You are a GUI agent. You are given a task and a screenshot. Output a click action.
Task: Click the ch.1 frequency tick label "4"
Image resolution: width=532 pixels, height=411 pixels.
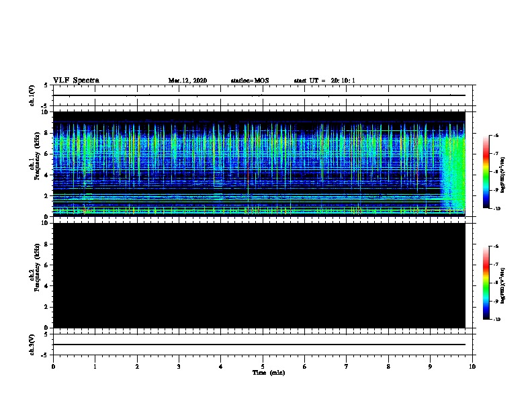[x=46, y=175]
